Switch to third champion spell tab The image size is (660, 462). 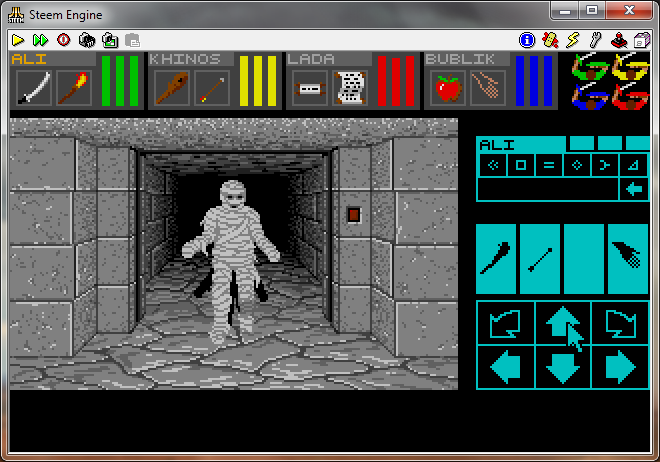pos(610,143)
